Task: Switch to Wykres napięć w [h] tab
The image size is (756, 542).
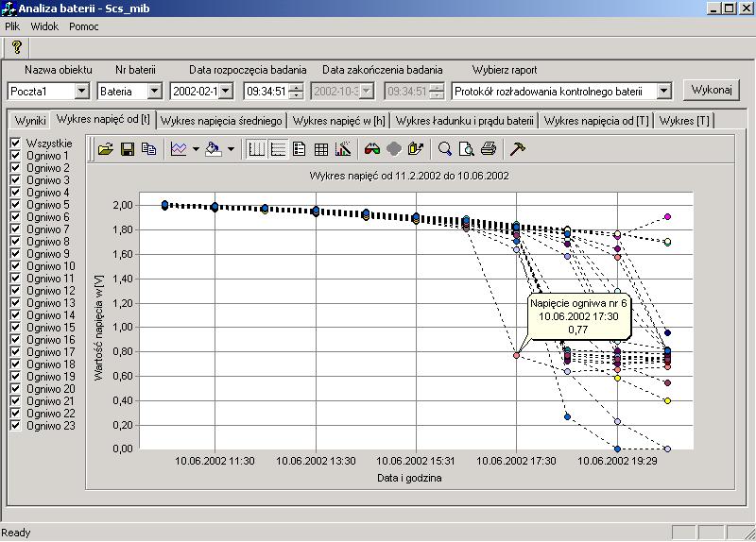Action: point(339,121)
